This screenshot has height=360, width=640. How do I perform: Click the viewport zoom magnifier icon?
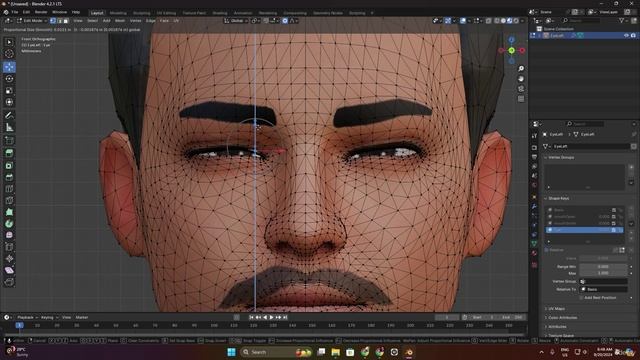click(521, 69)
